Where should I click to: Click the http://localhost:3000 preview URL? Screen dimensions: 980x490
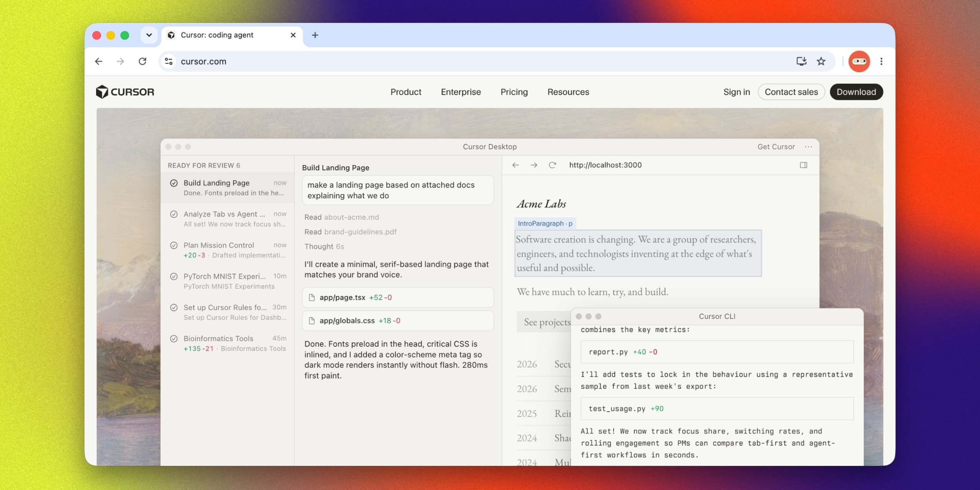pyautogui.click(x=605, y=165)
